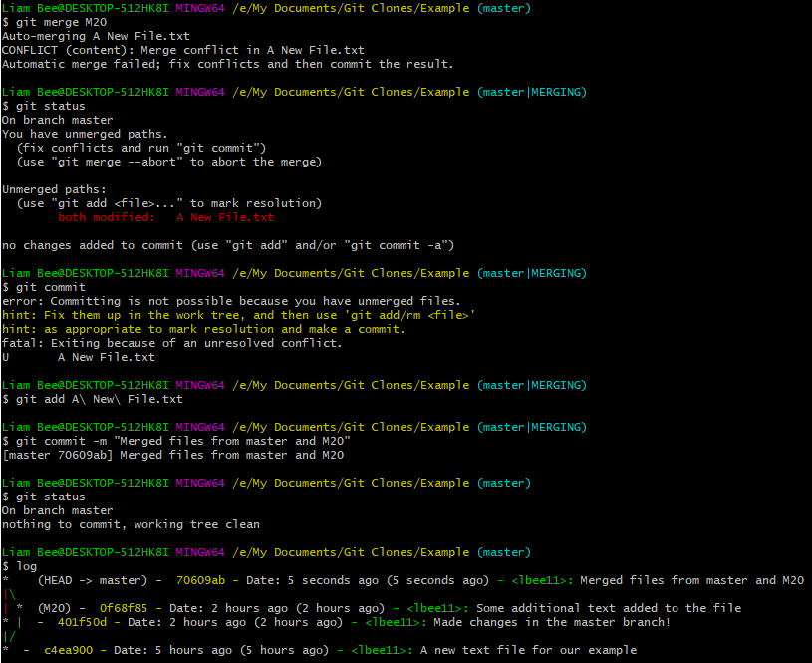Image resolution: width=812 pixels, height=663 pixels.
Task: Click the yellow 'hint: Fix them up' line
Action: (238, 315)
